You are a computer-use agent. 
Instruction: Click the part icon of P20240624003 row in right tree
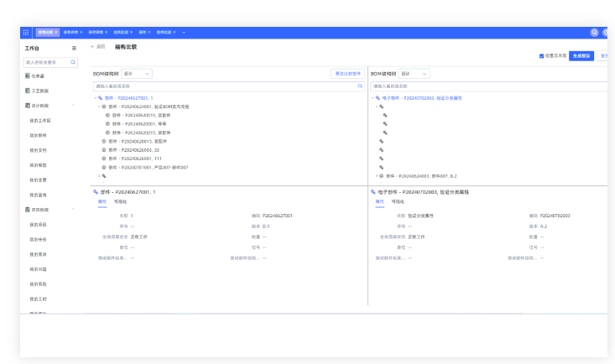pyautogui.click(x=381, y=176)
